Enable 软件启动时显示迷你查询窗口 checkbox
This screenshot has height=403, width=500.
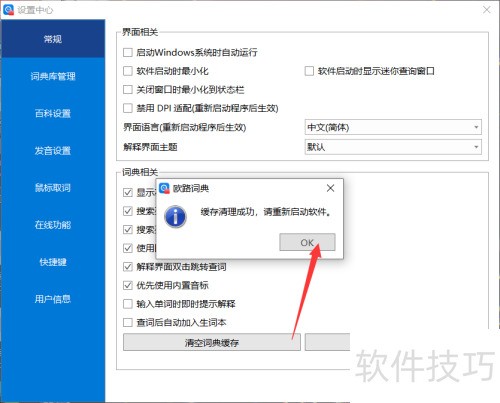click(x=309, y=71)
